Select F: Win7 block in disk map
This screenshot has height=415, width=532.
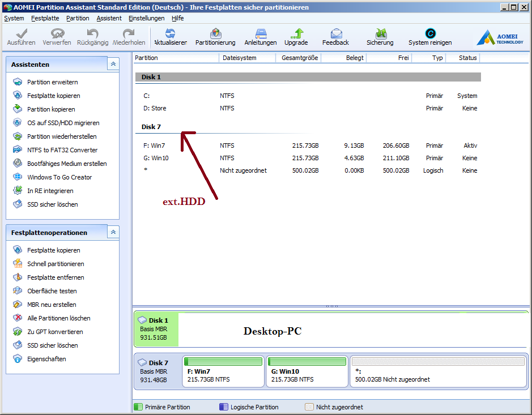pyautogui.click(x=223, y=371)
